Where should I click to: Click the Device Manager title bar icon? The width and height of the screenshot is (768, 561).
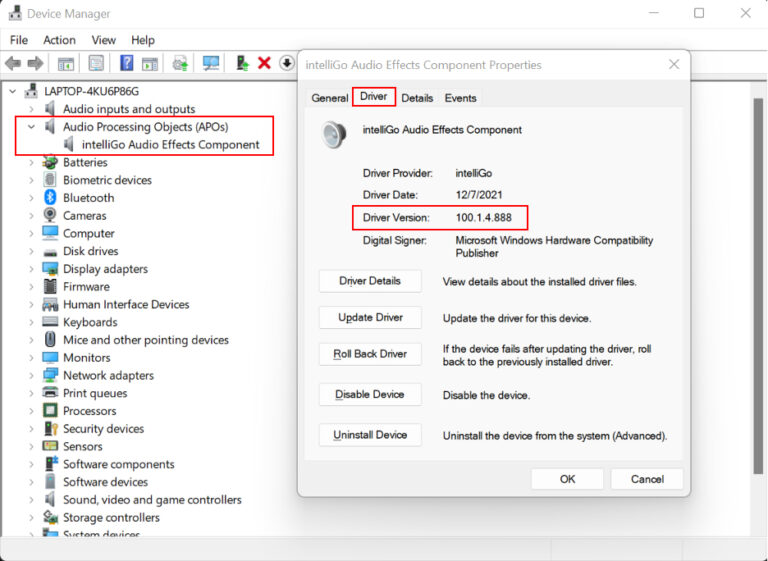point(15,13)
